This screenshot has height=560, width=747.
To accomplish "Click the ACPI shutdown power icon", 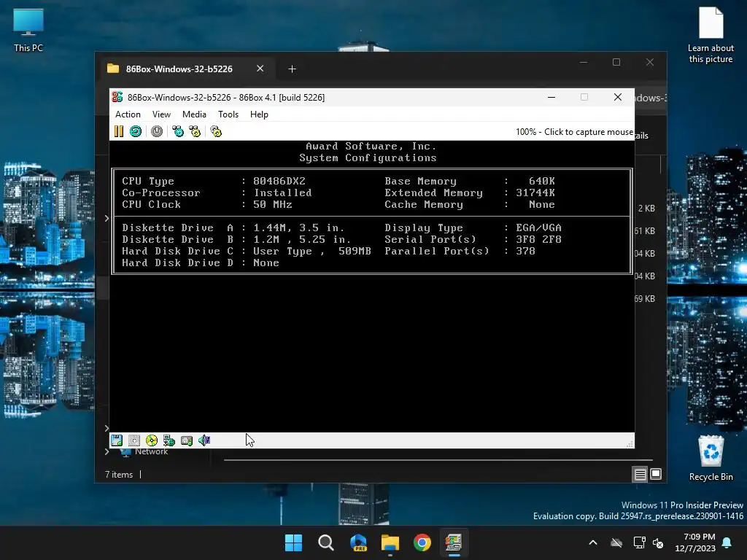I will (x=157, y=131).
